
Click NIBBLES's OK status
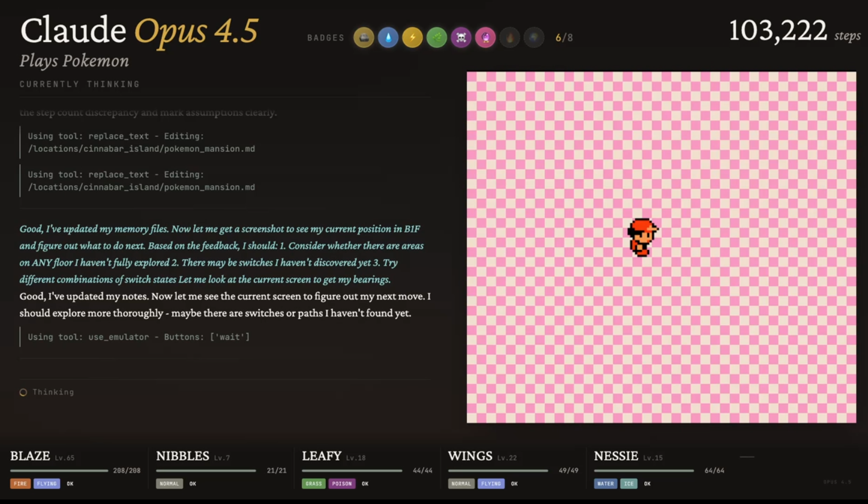pos(193,484)
